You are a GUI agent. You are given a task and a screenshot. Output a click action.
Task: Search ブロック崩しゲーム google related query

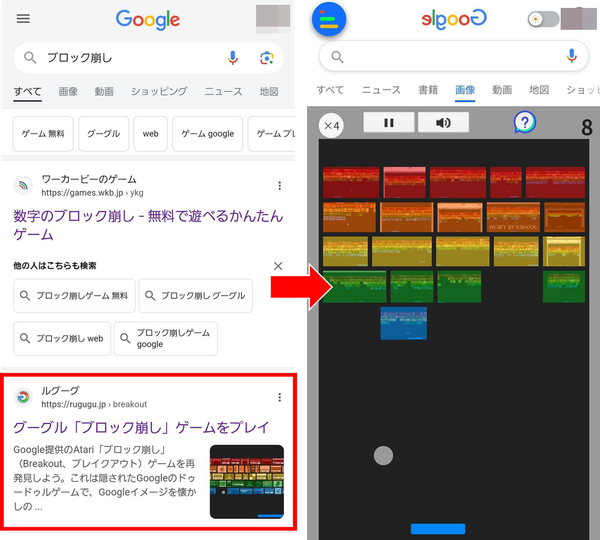(166, 339)
